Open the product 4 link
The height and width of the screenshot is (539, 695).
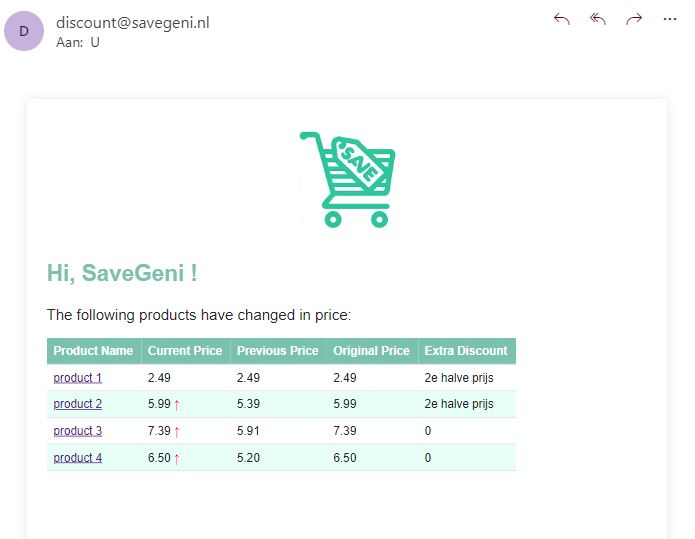(77, 458)
